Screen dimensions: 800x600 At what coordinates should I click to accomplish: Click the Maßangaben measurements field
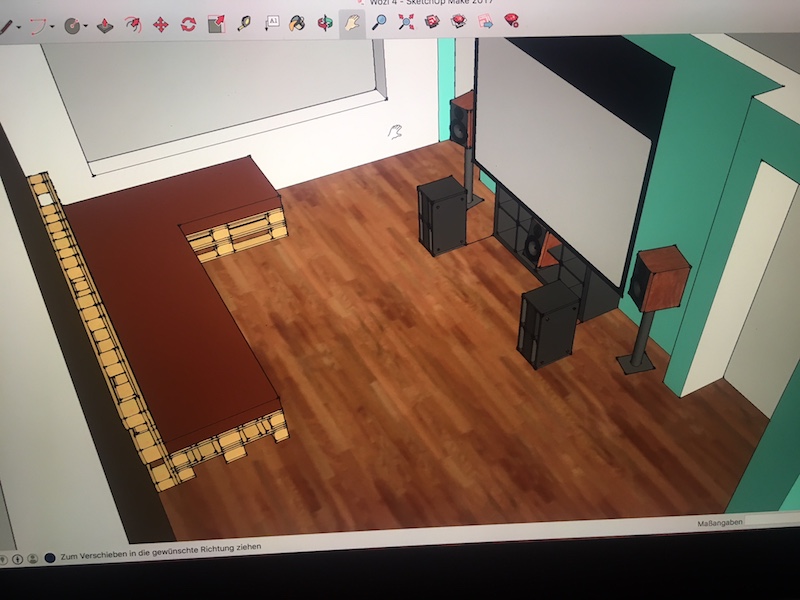click(x=772, y=520)
